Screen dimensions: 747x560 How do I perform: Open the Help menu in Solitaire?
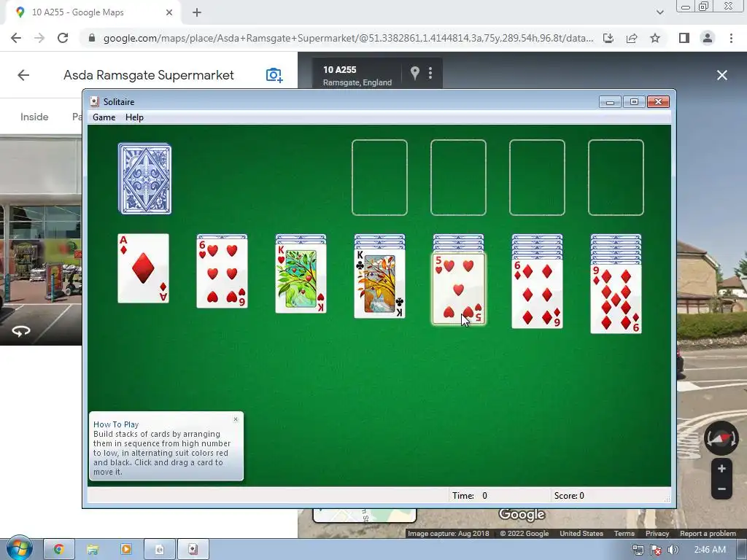coord(134,117)
